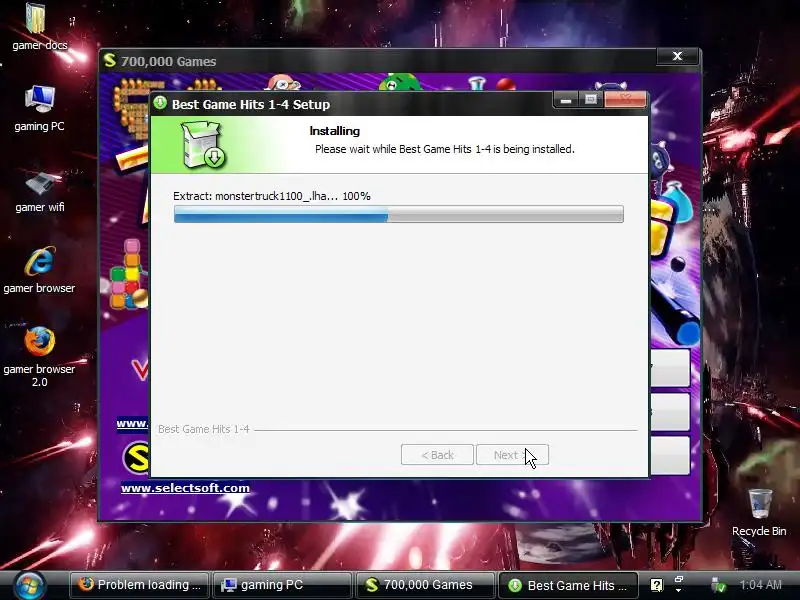Click the installer box icon in header

204,144
